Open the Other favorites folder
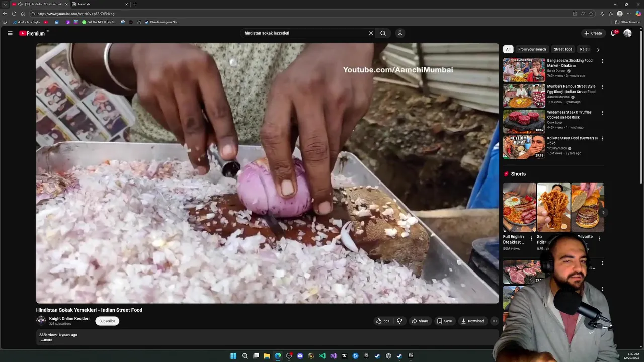The width and height of the screenshot is (644, 362). 627,22
